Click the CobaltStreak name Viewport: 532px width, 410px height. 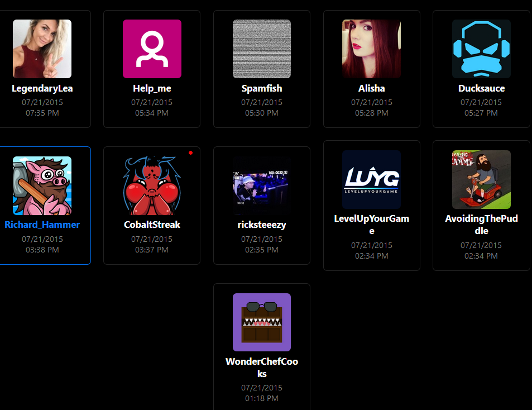(152, 225)
